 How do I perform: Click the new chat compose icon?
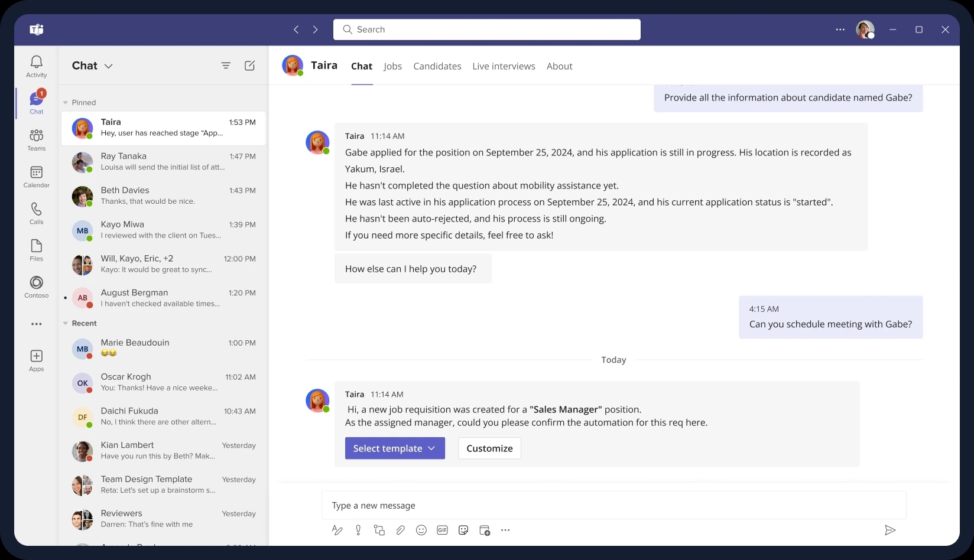(249, 66)
